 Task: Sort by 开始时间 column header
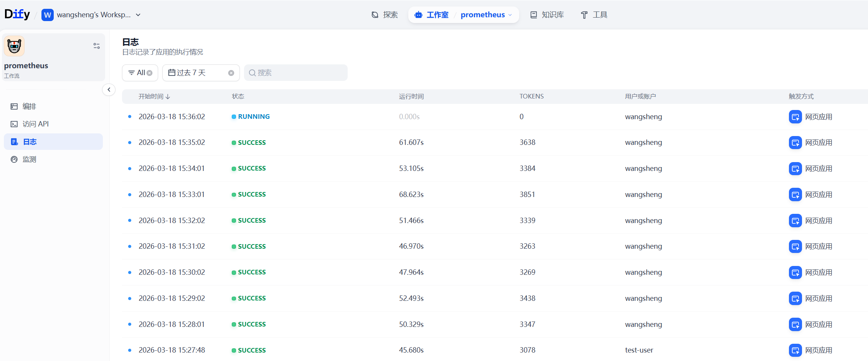click(154, 97)
